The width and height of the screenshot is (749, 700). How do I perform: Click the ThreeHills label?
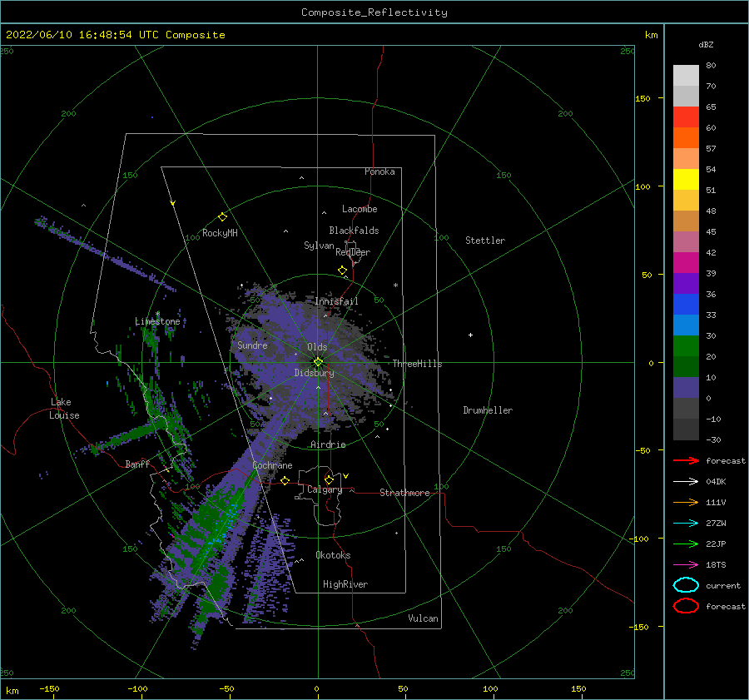click(x=418, y=364)
